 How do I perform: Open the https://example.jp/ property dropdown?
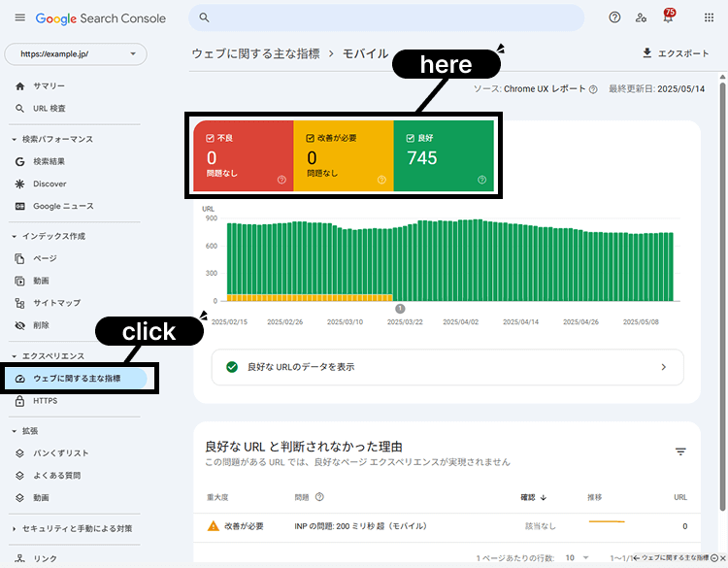[76, 53]
